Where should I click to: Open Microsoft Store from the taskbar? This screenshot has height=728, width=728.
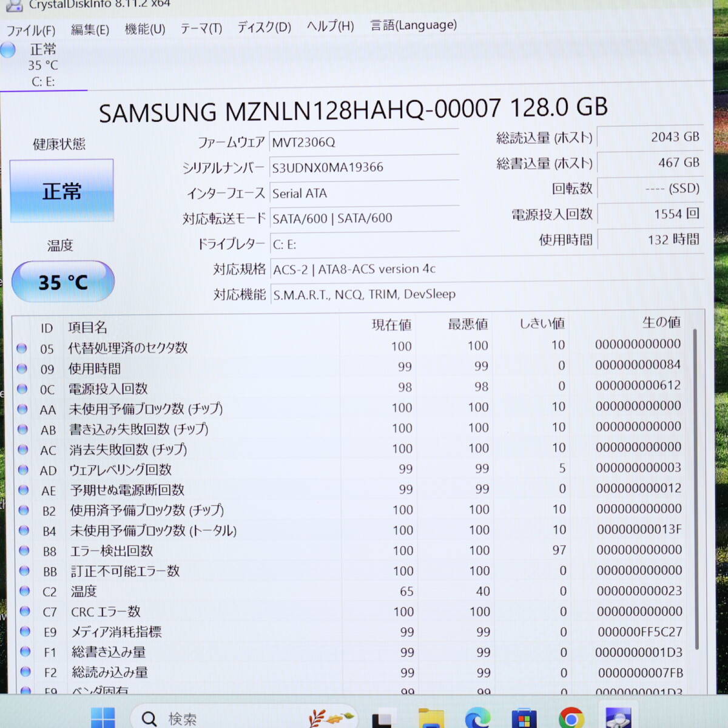click(524, 718)
